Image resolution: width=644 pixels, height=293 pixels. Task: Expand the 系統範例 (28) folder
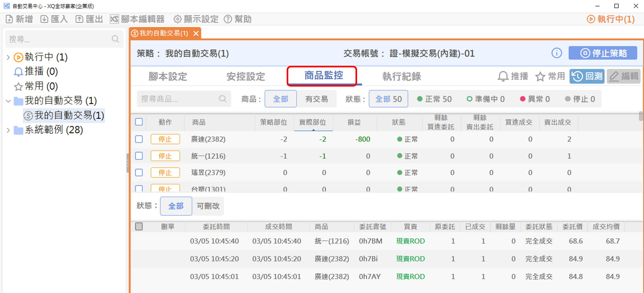click(x=8, y=130)
